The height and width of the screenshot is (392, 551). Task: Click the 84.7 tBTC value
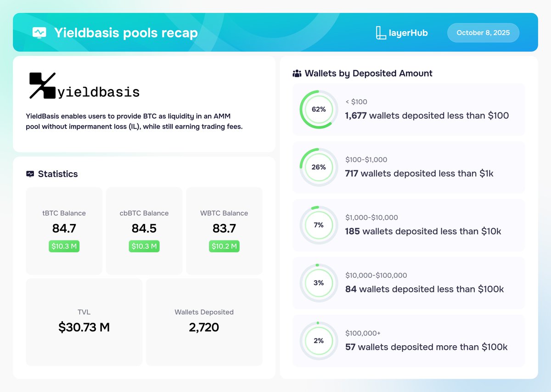[64, 228]
